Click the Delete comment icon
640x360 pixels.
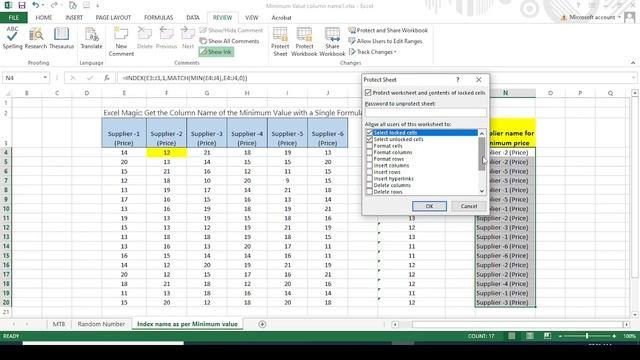(x=144, y=38)
